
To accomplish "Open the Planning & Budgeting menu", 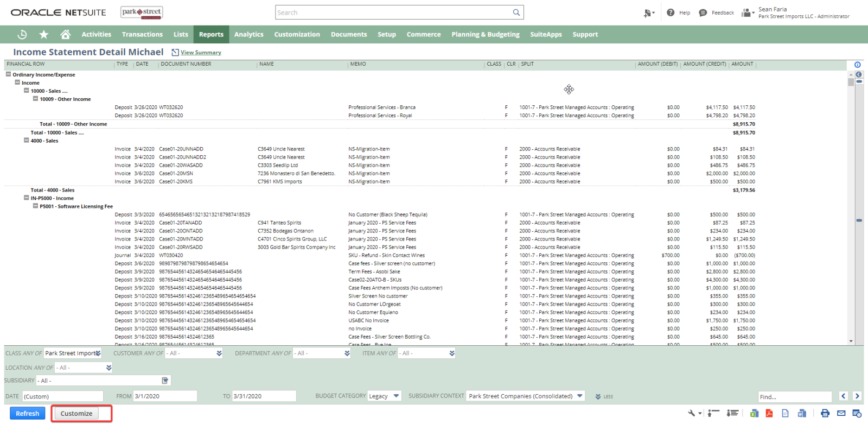I will [x=486, y=35].
